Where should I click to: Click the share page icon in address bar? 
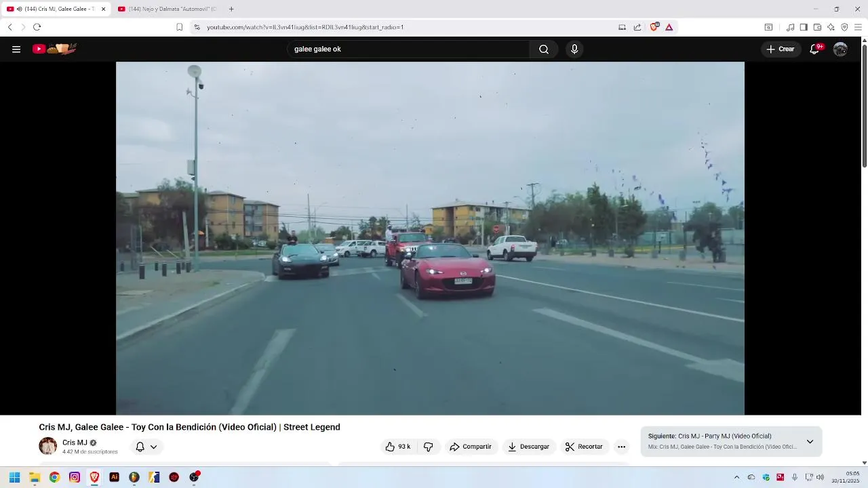[637, 27]
